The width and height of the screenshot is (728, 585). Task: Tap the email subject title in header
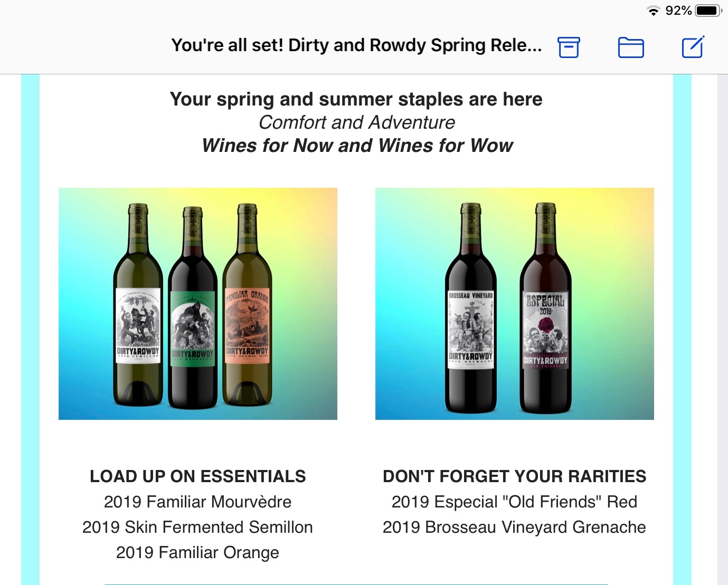[x=357, y=45]
